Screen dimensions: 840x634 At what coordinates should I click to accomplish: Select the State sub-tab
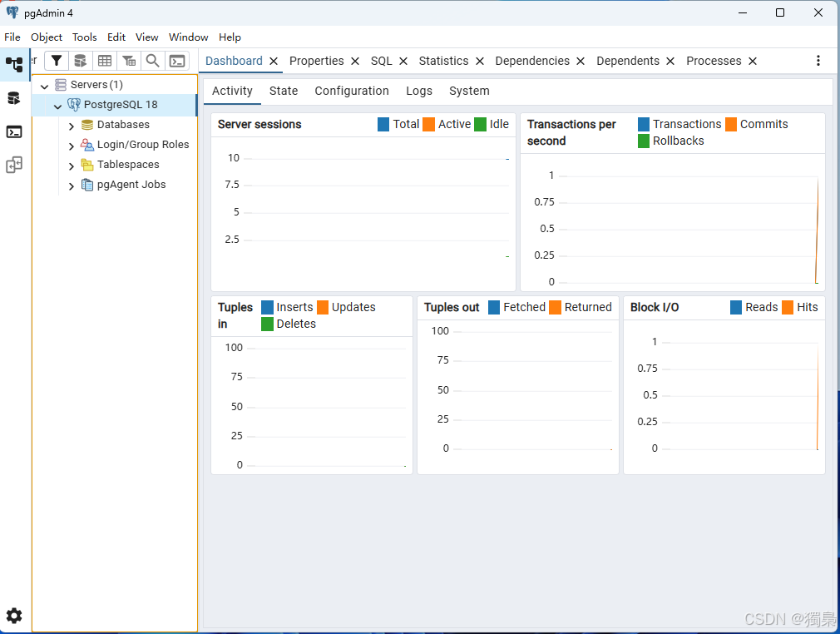pos(284,91)
